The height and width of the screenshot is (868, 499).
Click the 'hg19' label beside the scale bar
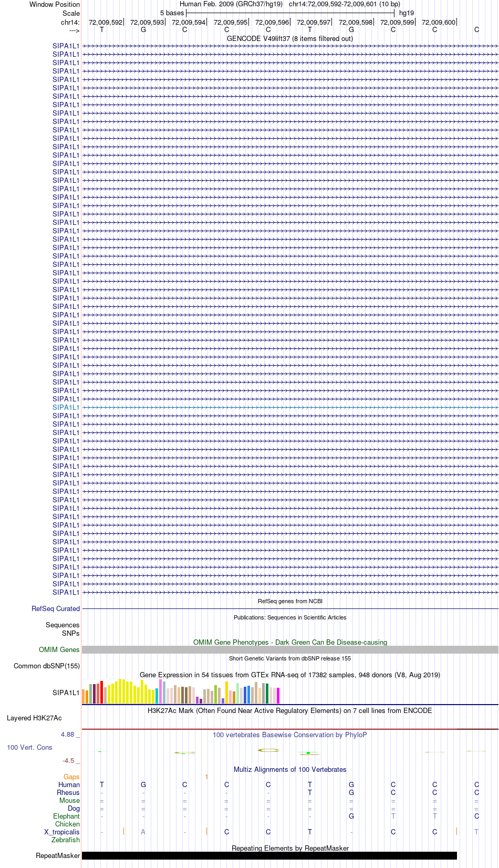407,13
